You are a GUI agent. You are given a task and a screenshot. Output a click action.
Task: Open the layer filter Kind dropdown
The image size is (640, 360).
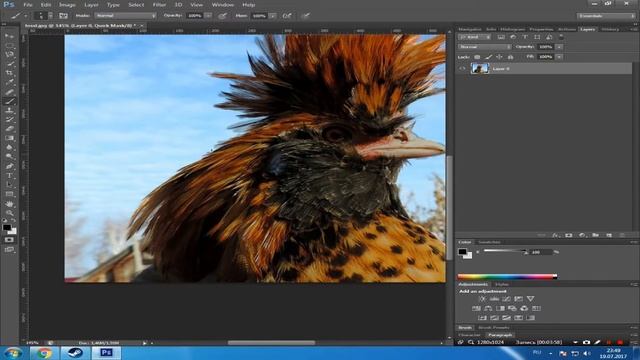point(474,37)
